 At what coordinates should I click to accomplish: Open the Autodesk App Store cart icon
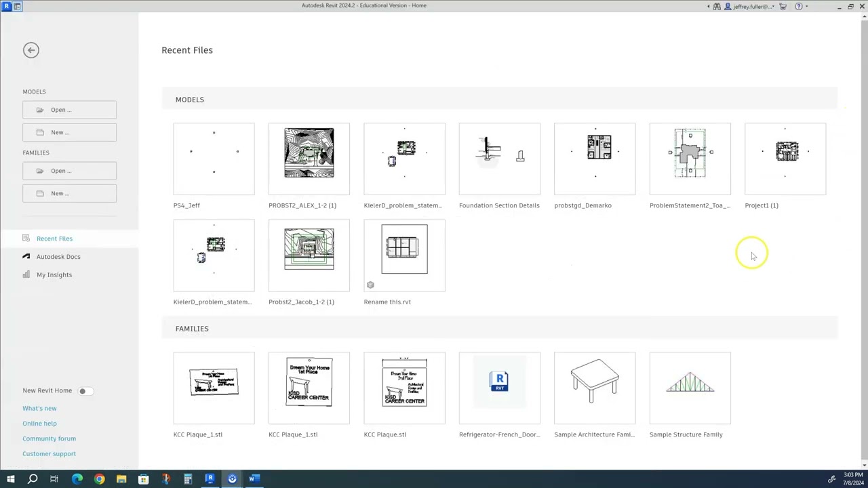(783, 6)
